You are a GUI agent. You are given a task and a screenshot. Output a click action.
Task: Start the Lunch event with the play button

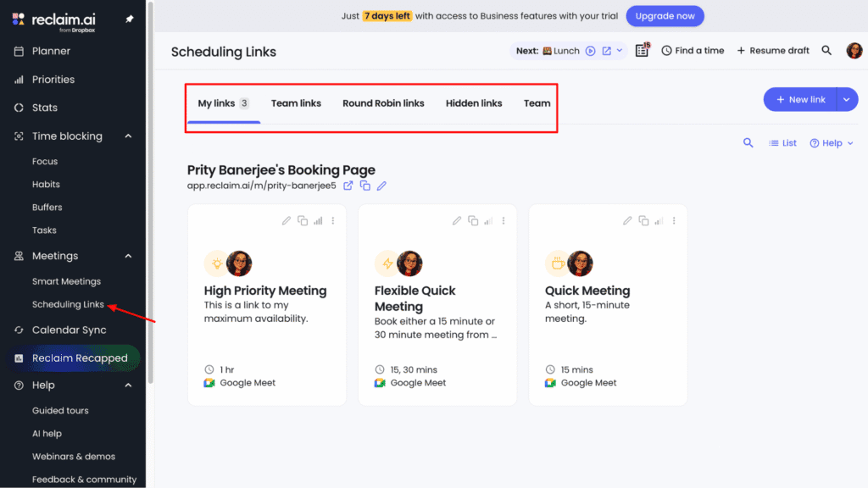(x=591, y=50)
